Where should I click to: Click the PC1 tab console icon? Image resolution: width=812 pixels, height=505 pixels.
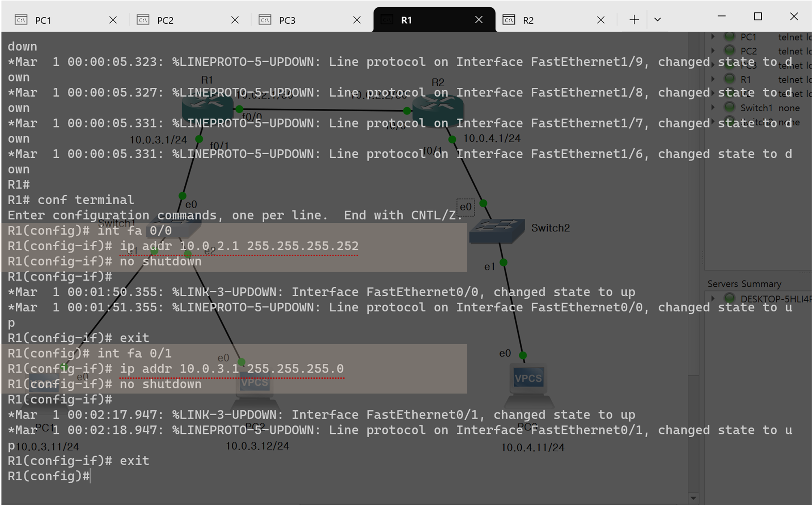(x=21, y=19)
